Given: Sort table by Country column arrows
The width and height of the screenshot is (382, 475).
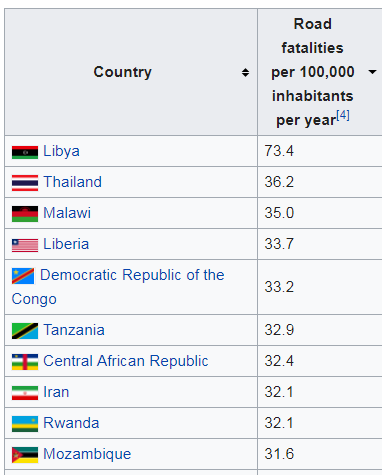Looking at the screenshot, I should click(245, 72).
